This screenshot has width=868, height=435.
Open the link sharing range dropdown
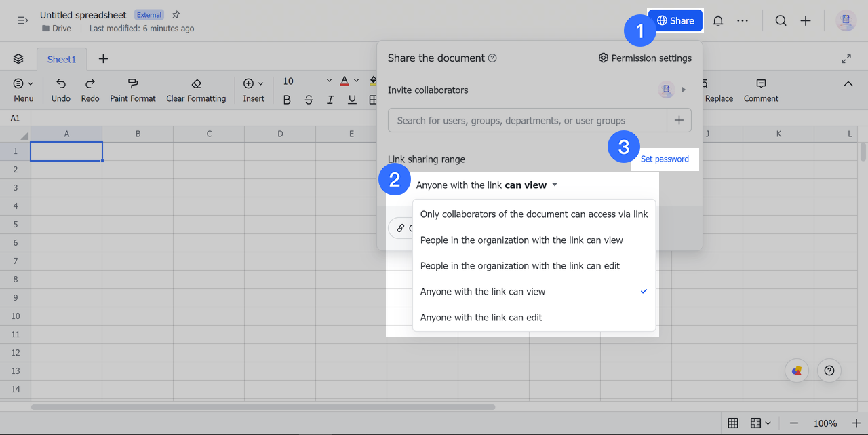click(x=486, y=184)
